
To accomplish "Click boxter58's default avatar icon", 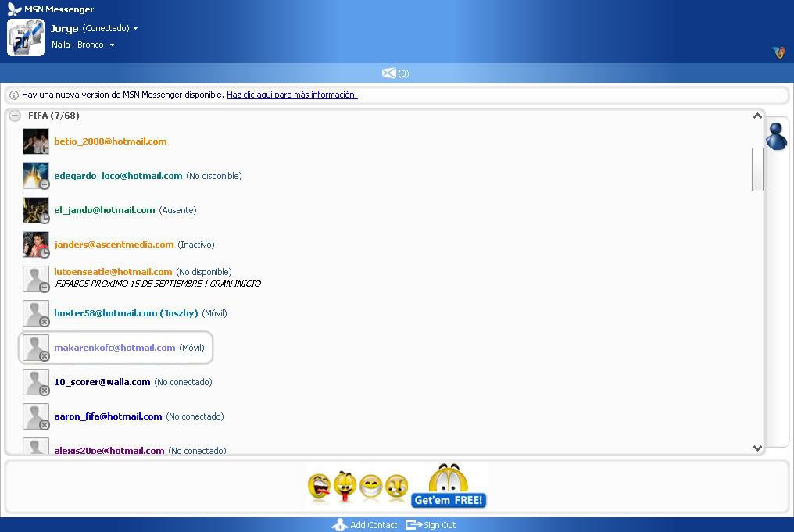I will pos(36,313).
